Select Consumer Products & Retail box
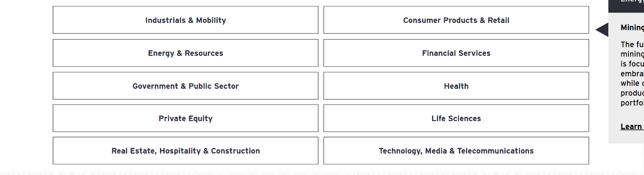The height and width of the screenshot is (175, 644). tap(456, 20)
